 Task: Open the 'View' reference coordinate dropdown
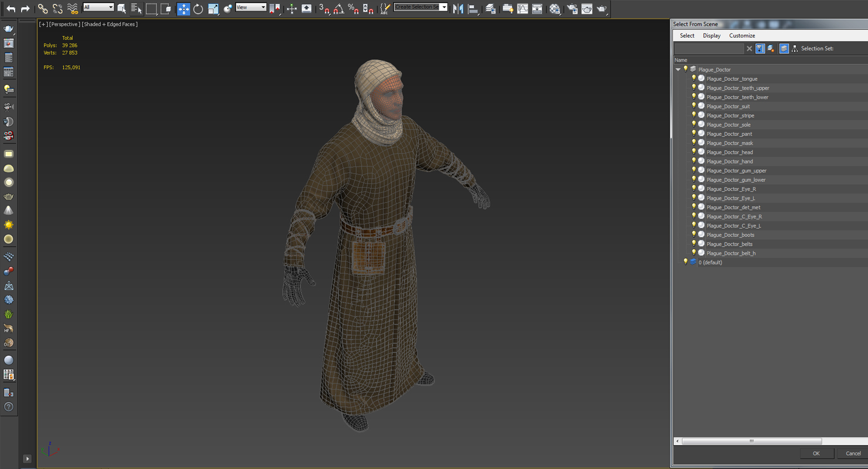tap(250, 7)
